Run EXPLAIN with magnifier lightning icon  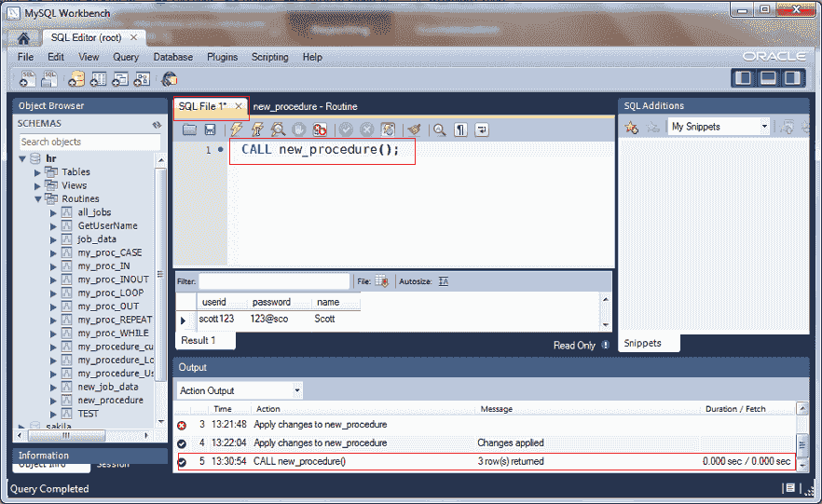pyautogui.click(x=278, y=129)
